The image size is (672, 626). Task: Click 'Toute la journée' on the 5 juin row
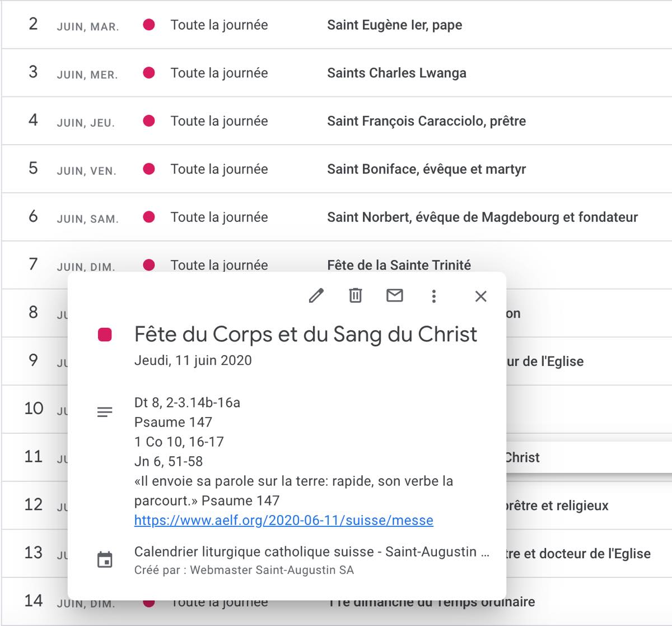(219, 169)
